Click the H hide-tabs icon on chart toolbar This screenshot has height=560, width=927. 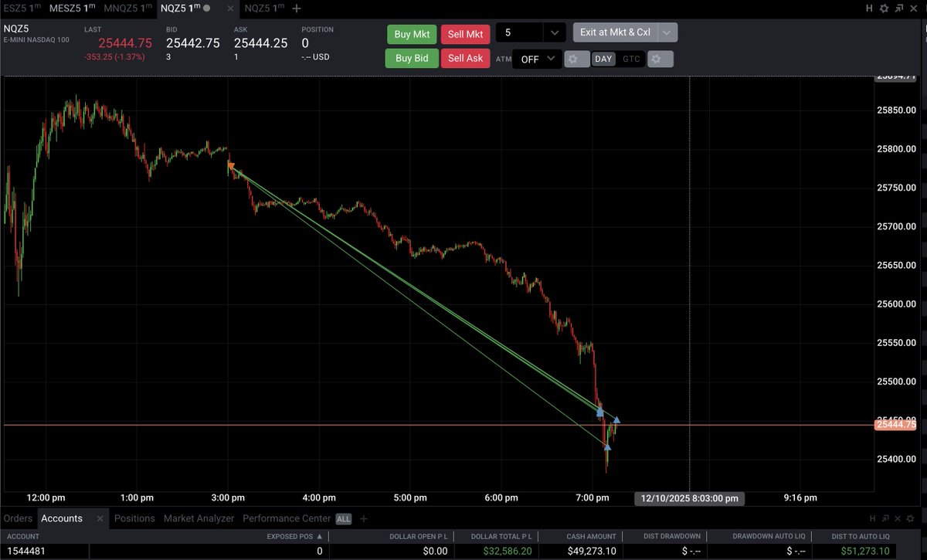pyautogui.click(x=870, y=8)
